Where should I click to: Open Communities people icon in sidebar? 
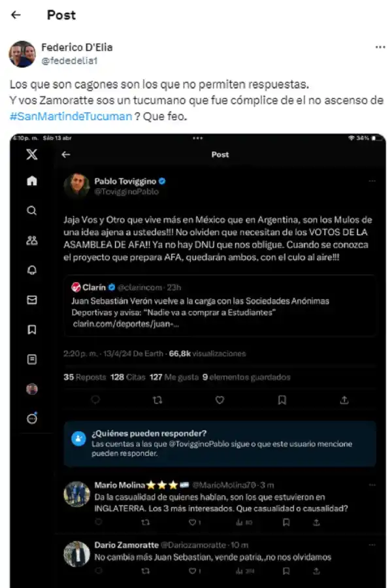tap(32, 240)
